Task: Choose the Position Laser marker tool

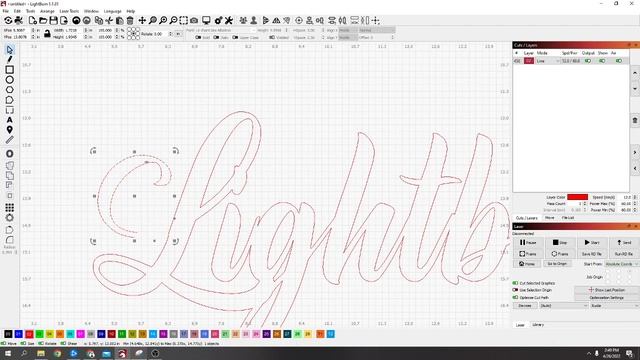Action: click(9, 130)
